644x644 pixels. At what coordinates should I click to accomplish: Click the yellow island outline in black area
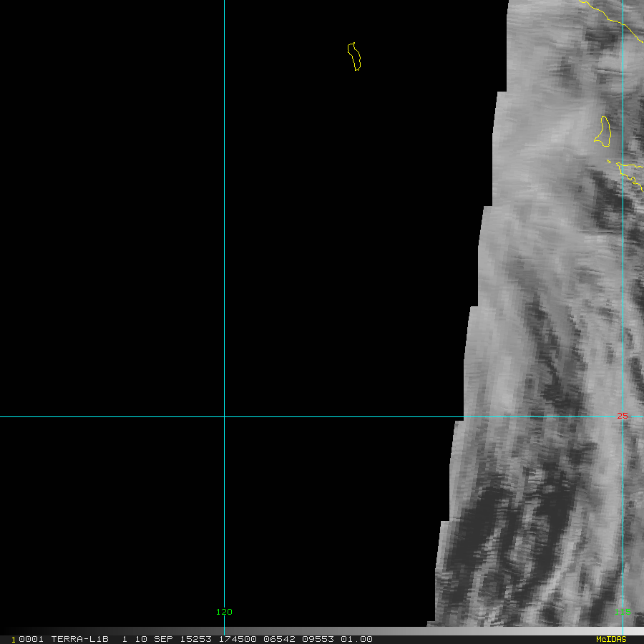pyautogui.click(x=354, y=57)
